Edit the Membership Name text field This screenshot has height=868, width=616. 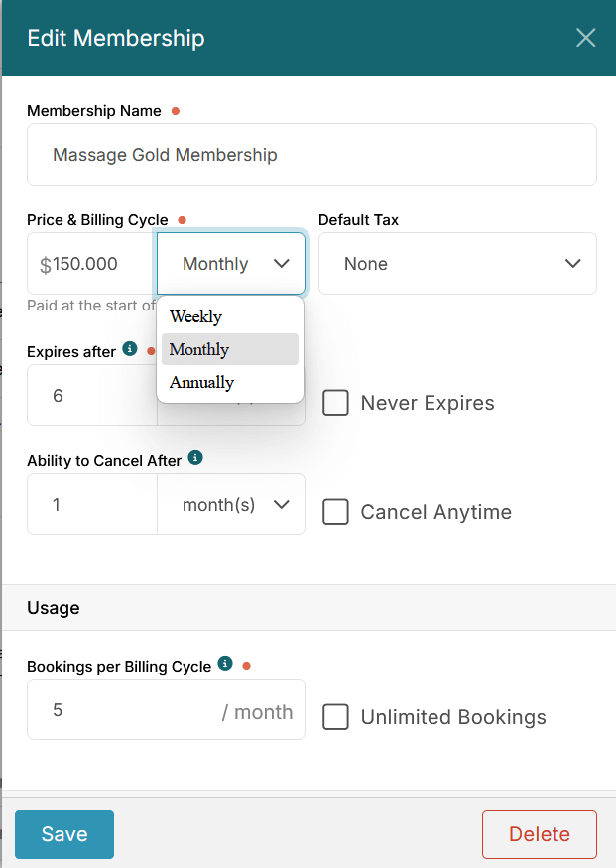(311, 155)
